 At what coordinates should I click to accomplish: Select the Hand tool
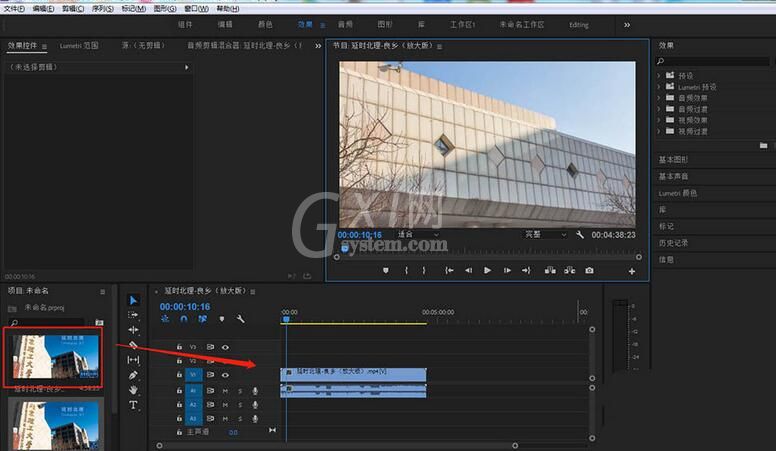pos(133,390)
